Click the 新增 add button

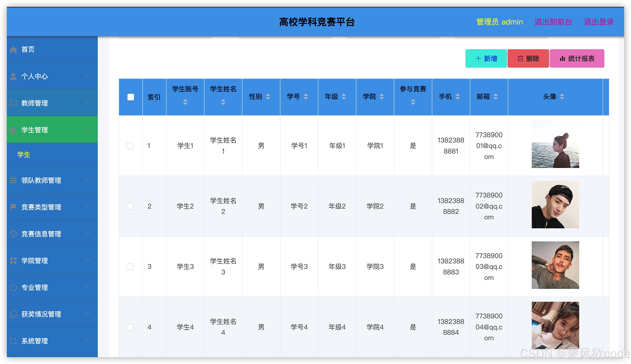pos(486,58)
